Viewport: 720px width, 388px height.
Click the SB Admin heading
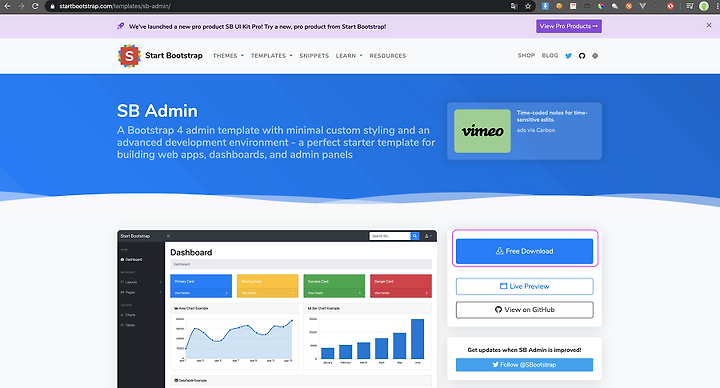pyautogui.click(x=157, y=111)
